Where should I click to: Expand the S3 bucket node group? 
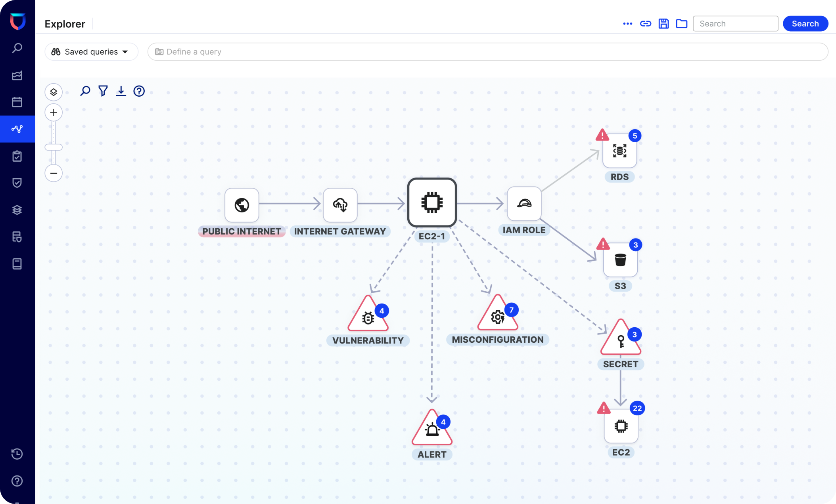(x=620, y=260)
